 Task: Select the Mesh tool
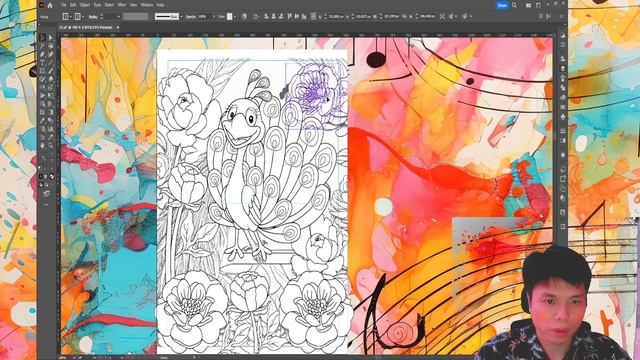click(x=42, y=111)
